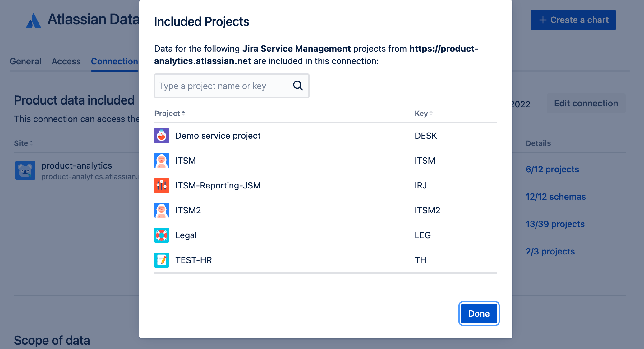Click the TEST-HR notepad project icon

pyautogui.click(x=162, y=260)
